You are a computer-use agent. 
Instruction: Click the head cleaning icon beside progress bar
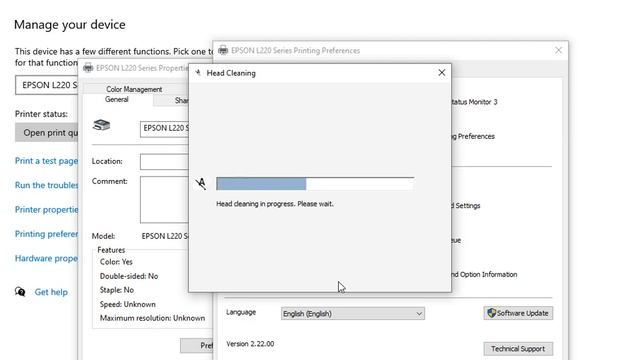coord(200,184)
